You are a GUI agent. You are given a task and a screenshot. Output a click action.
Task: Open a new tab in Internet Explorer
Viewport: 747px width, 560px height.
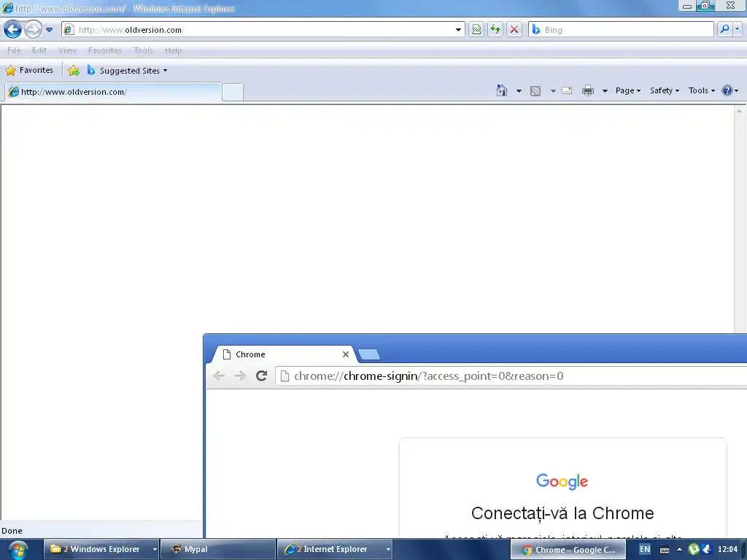(x=233, y=93)
